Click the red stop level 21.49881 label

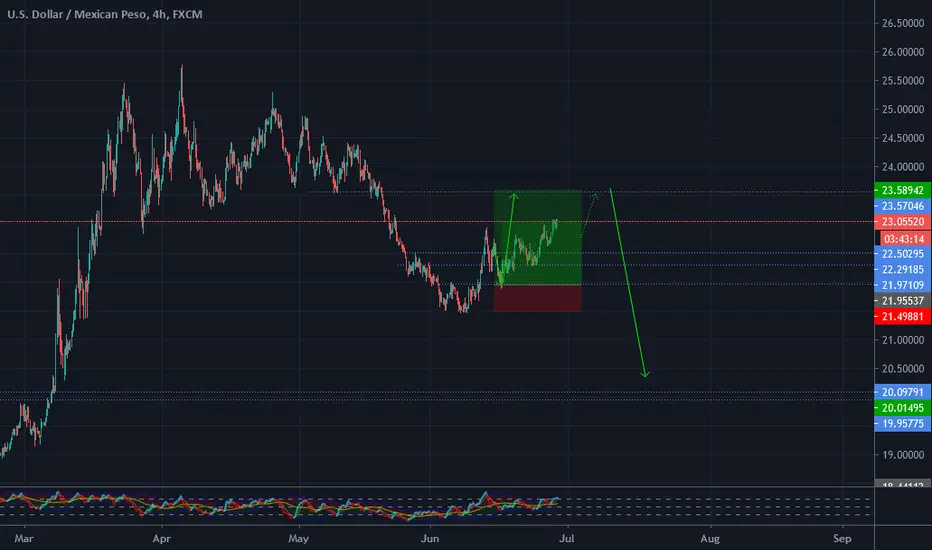tap(902, 316)
